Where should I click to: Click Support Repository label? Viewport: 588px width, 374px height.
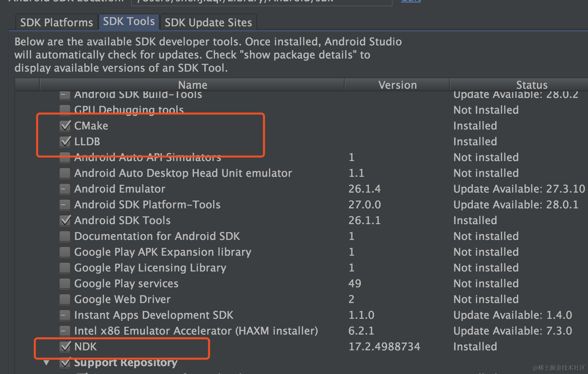[125, 362]
